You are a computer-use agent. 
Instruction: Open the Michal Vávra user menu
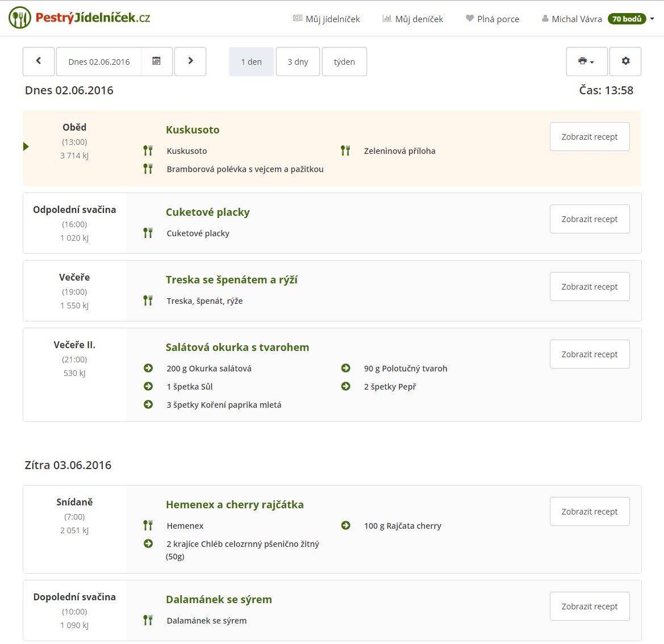point(598,19)
